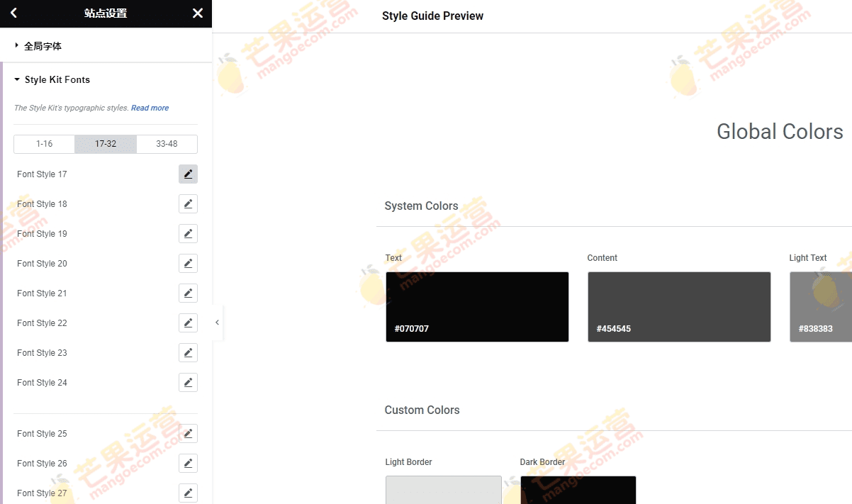Select the Dark Border custom color swatch
Viewport: 852px width, 504px height.
pyautogui.click(x=578, y=490)
